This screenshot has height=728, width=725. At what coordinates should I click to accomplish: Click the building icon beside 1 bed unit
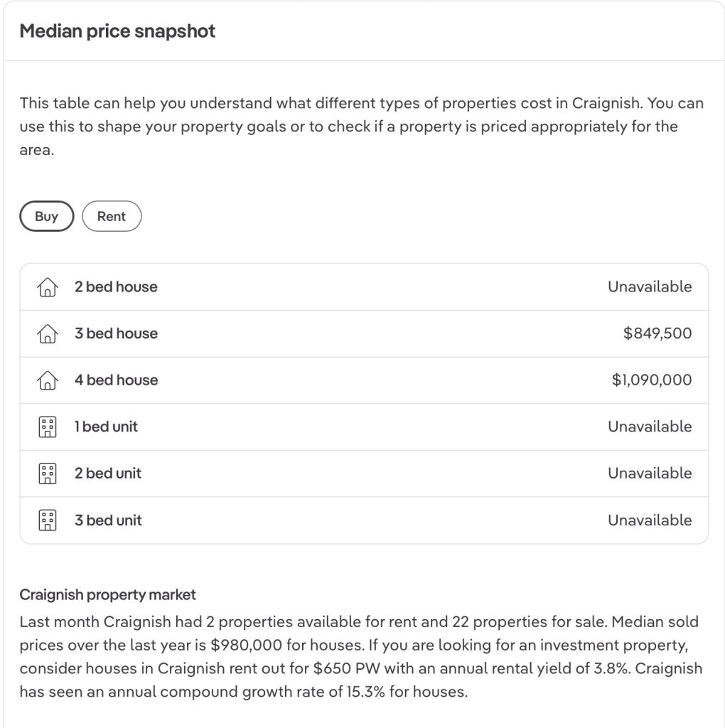(x=47, y=427)
